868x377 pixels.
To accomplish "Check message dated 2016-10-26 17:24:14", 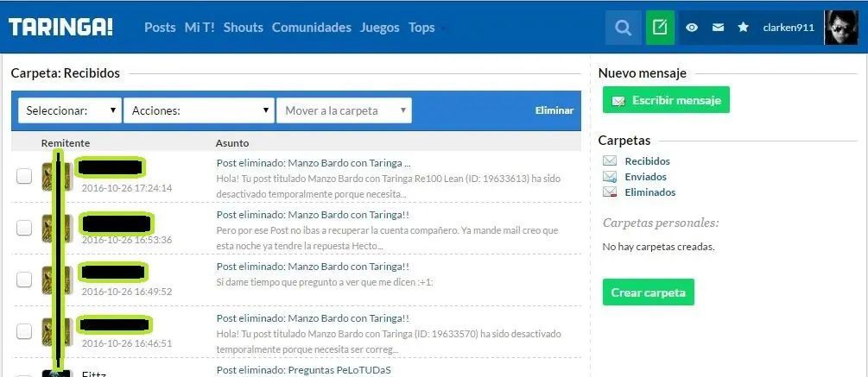I will tap(24, 176).
